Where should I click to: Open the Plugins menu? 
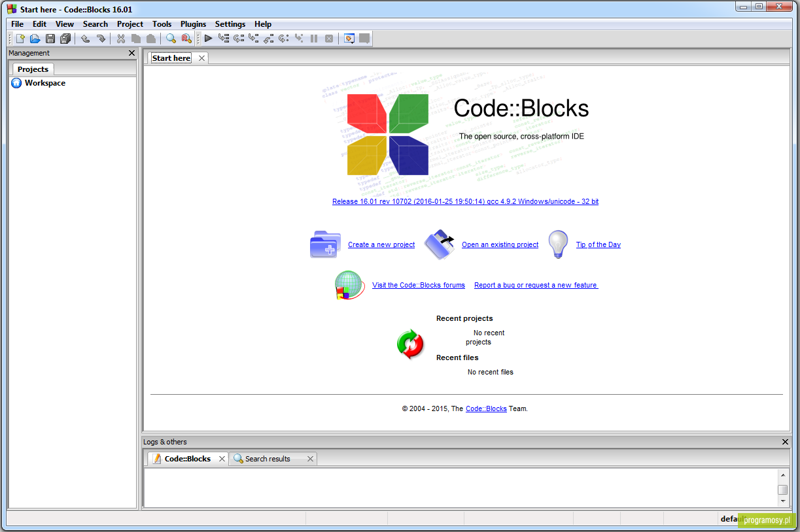click(x=193, y=24)
